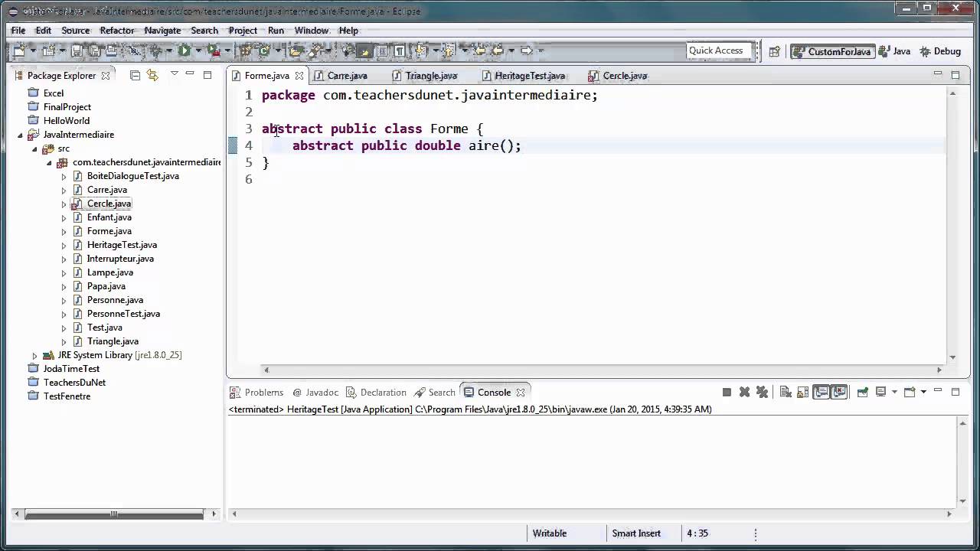Click the Open Perspective icon
Image resolution: width=980 pixels, height=551 pixels.
click(x=774, y=51)
